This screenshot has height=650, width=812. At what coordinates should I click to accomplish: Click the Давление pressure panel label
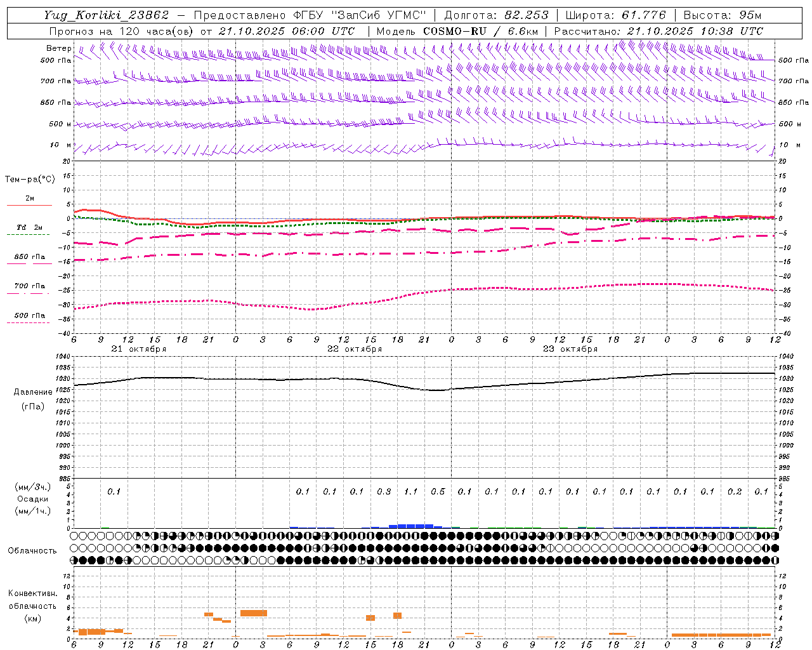(33, 392)
